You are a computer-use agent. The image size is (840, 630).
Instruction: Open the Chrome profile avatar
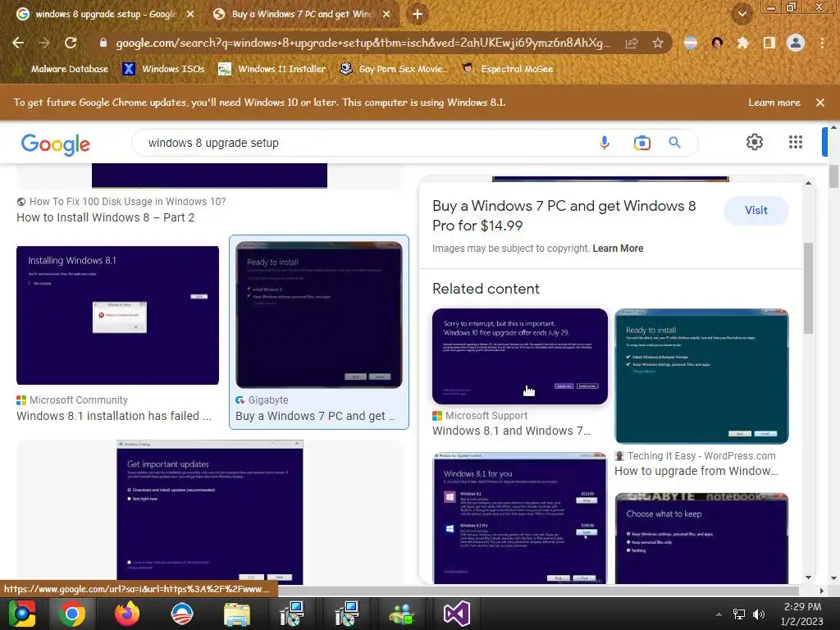tap(796, 43)
